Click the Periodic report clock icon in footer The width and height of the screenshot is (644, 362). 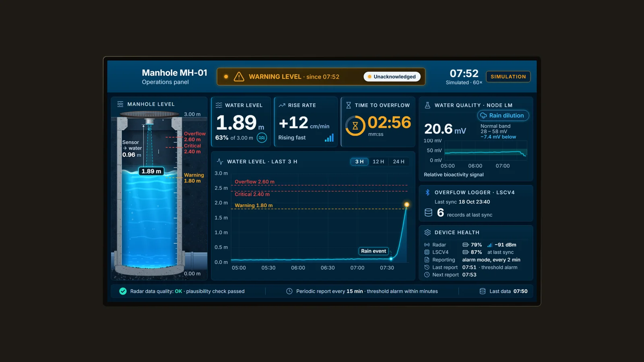[289, 291]
